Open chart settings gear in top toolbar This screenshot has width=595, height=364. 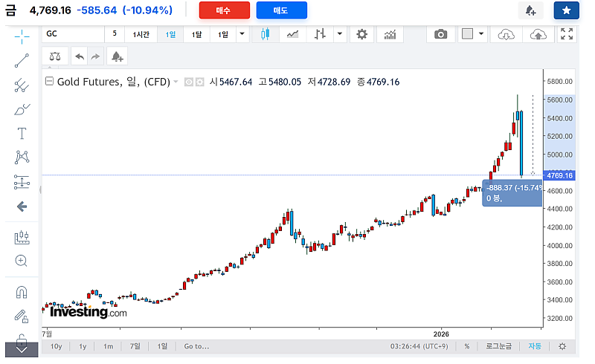pyautogui.click(x=362, y=34)
